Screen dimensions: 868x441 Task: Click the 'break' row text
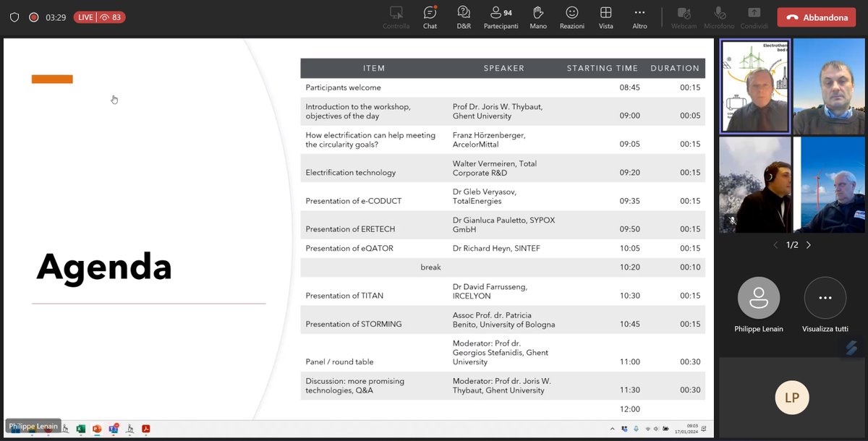coord(430,267)
